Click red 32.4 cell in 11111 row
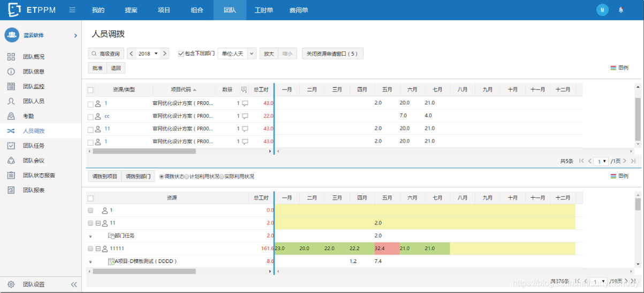The height and width of the screenshot is (293, 644). point(387,249)
